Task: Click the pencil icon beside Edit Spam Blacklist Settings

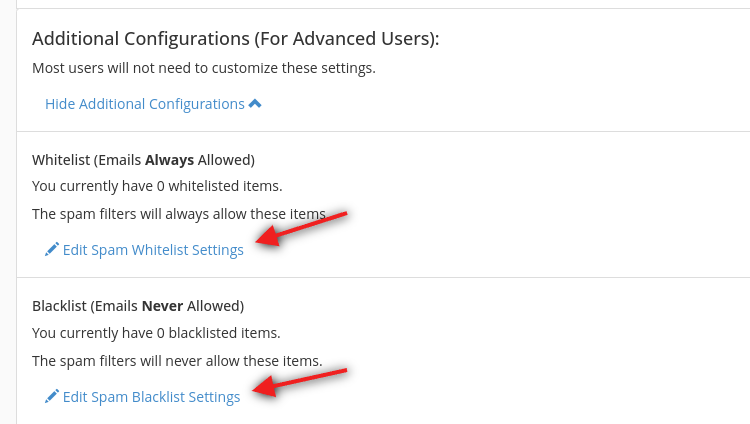Action: point(52,396)
